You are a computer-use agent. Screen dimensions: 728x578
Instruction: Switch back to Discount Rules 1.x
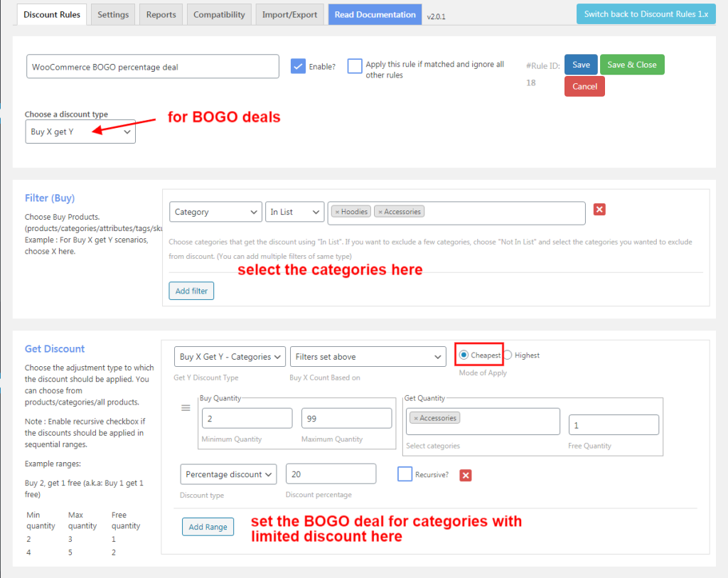[x=646, y=14]
